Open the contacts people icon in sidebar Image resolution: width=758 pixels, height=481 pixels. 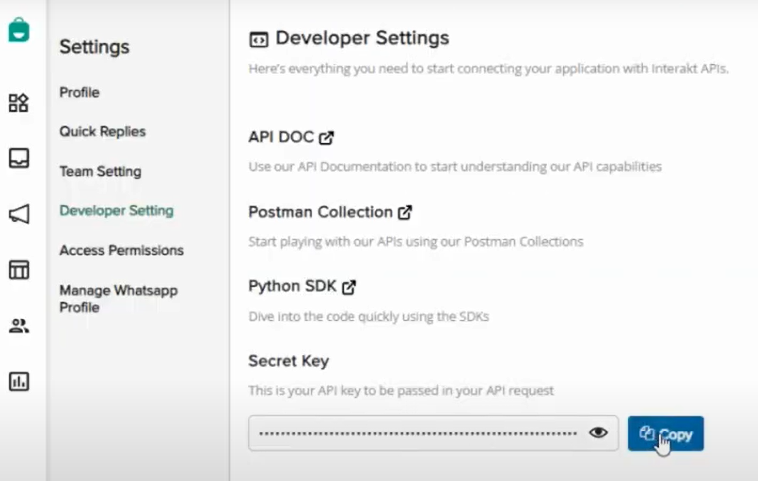point(19,326)
